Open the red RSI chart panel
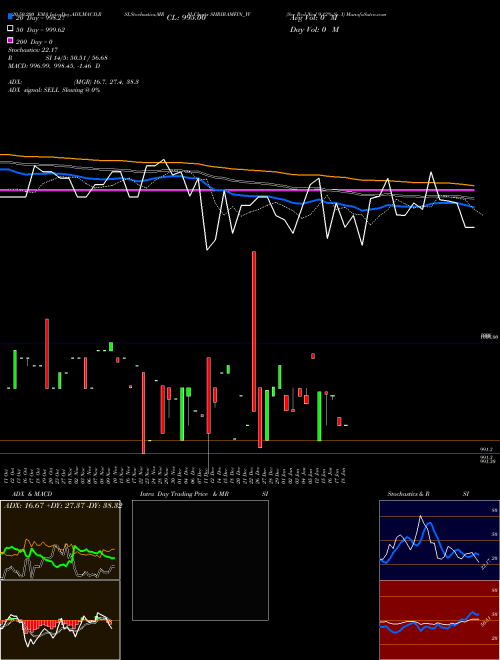The width and height of the screenshot is (500, 660). point(439,620)
